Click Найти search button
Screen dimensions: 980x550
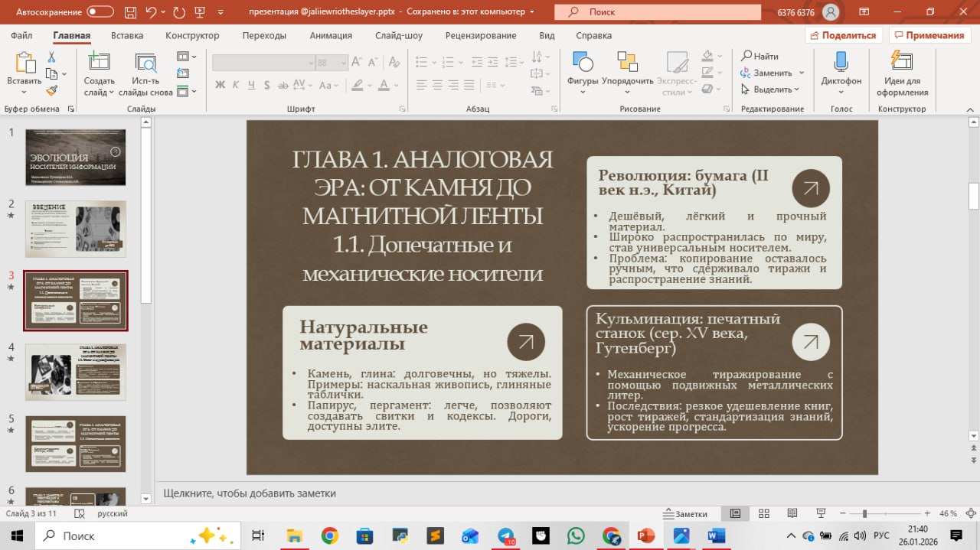click(x=760, y=56)
